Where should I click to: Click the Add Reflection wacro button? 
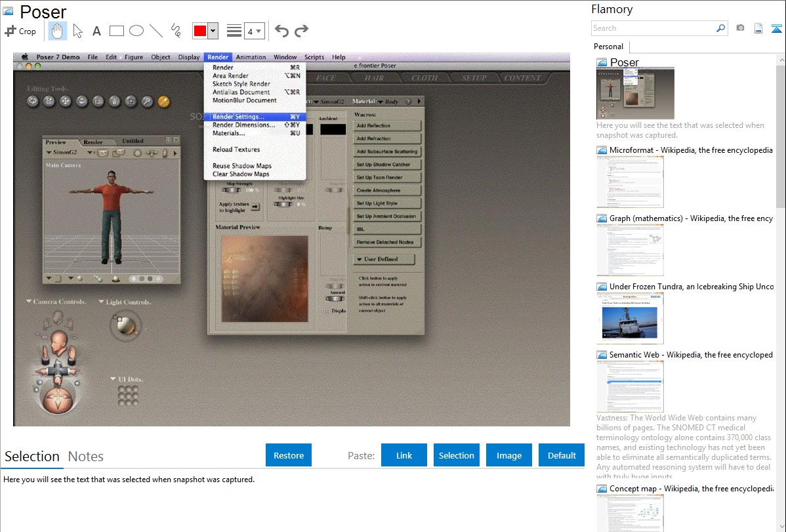[x=387, y=126]
